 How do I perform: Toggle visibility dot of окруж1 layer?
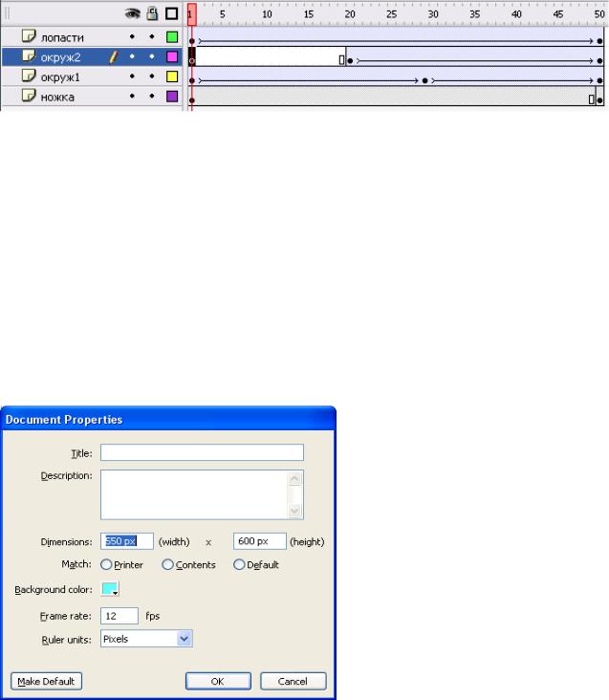pyautogui.click(x=132, y=77)
